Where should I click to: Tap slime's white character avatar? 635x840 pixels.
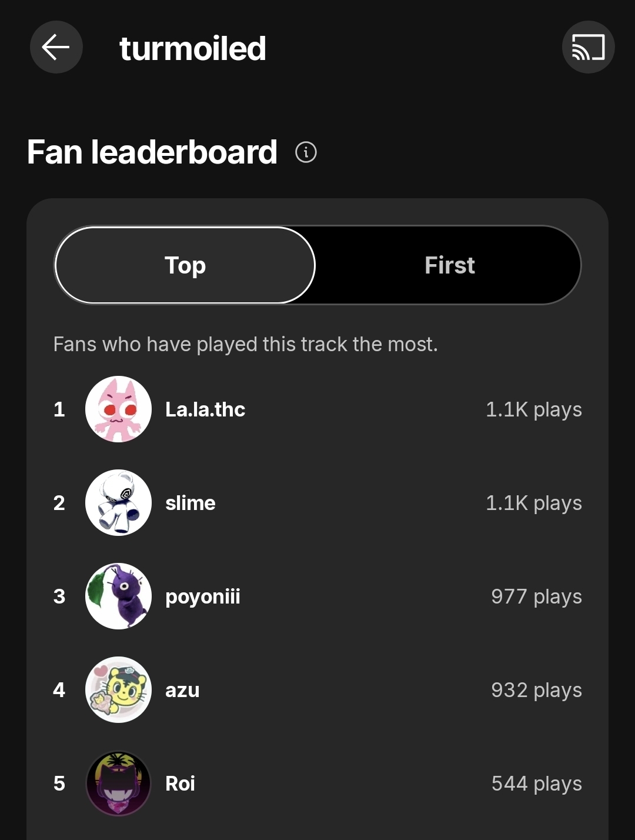[x=118, y=503]
